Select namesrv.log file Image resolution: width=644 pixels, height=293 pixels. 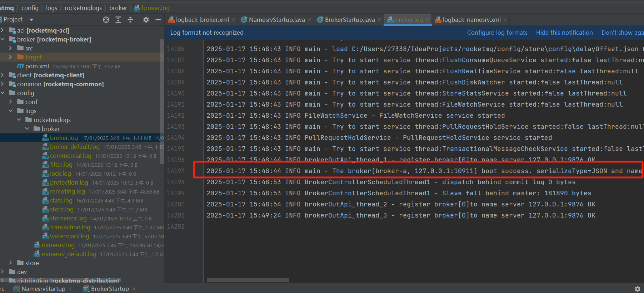pyautogui.click(x=58, y=245)
